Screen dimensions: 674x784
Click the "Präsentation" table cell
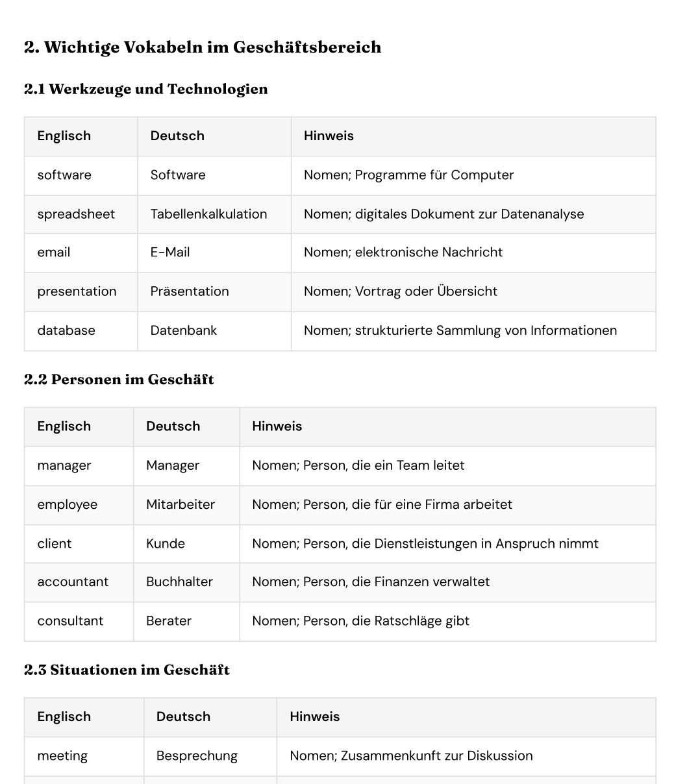pyautogui.click(x=190, y=291)
